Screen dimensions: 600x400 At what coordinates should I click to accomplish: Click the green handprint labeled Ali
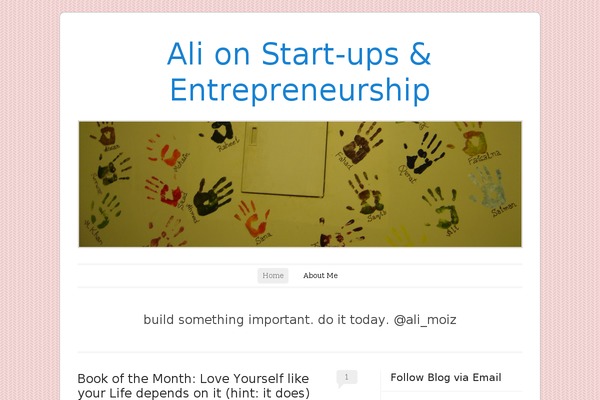coord(442,207)
